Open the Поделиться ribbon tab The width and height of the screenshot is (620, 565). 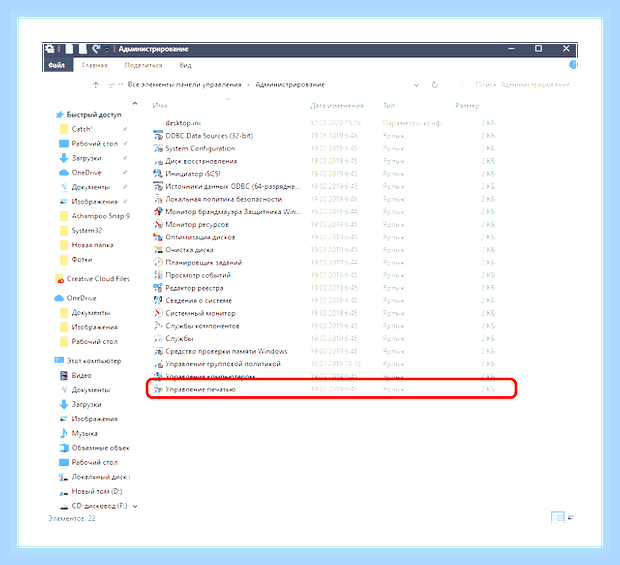pyautogui.click(x=143, y=65)
